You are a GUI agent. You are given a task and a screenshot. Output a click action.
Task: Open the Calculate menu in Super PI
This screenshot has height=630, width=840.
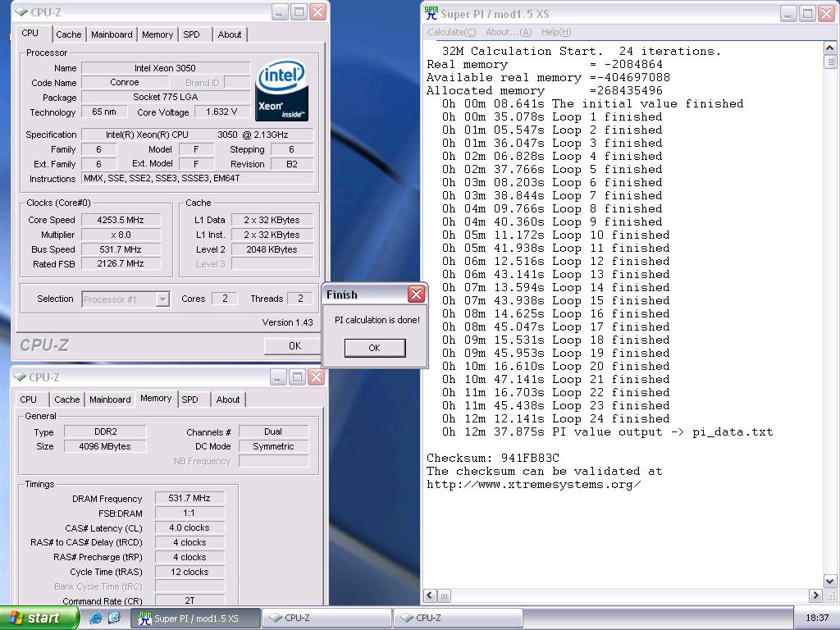(x=451, y=32)
